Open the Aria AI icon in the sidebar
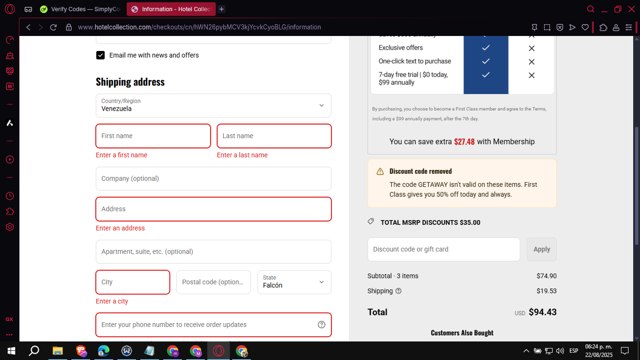 10,123
